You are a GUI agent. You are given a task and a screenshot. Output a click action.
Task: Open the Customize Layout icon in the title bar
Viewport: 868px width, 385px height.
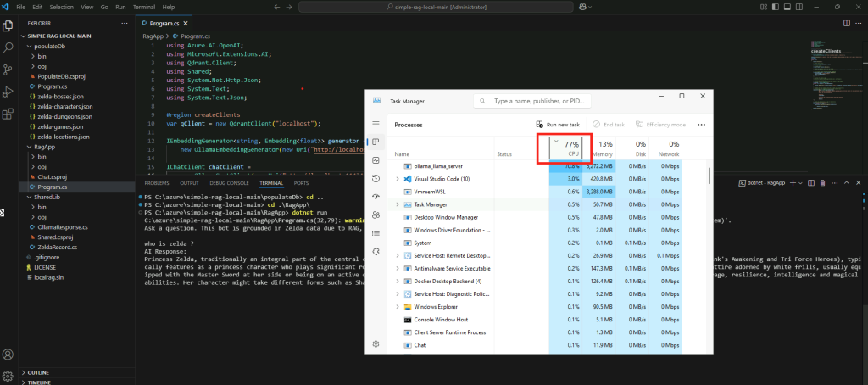pos(764,7)
